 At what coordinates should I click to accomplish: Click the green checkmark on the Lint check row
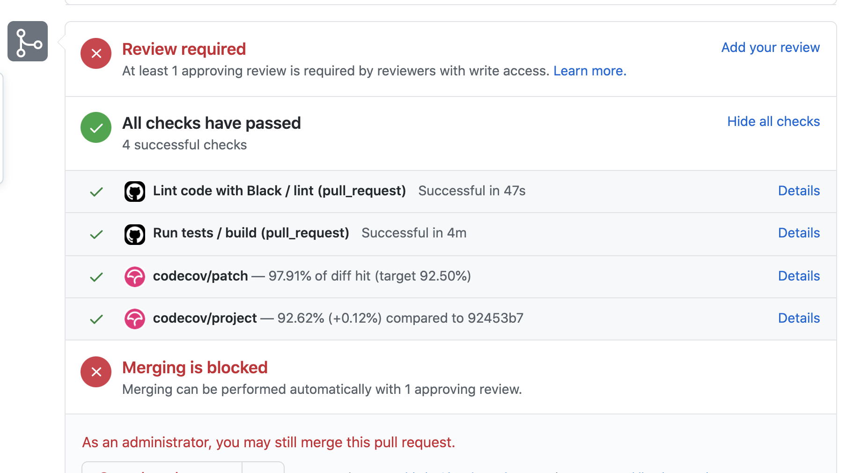(x=96, y=192)
